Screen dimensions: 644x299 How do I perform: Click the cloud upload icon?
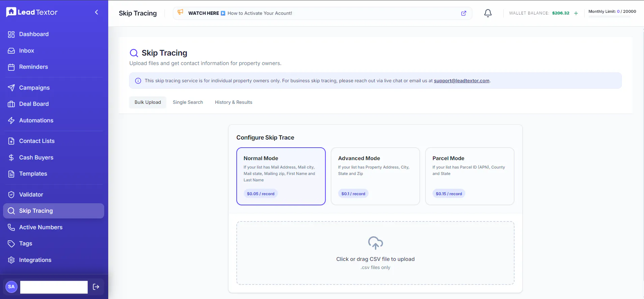pos(375,243)
